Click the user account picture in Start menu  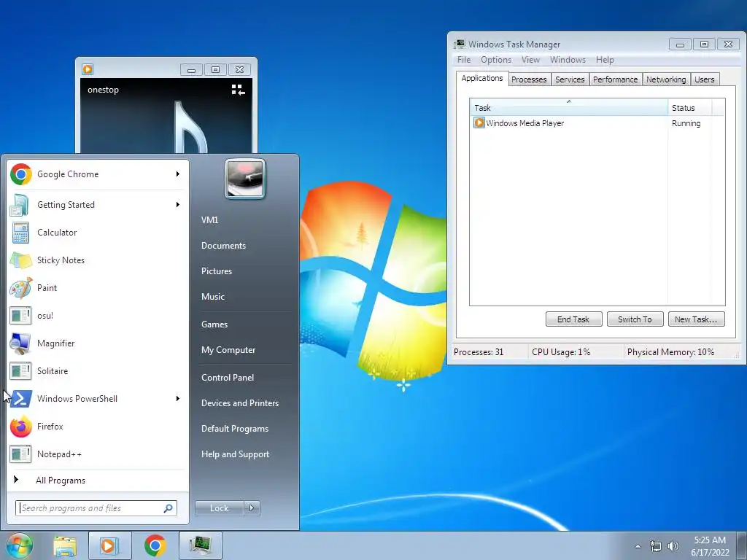[245, 179]
